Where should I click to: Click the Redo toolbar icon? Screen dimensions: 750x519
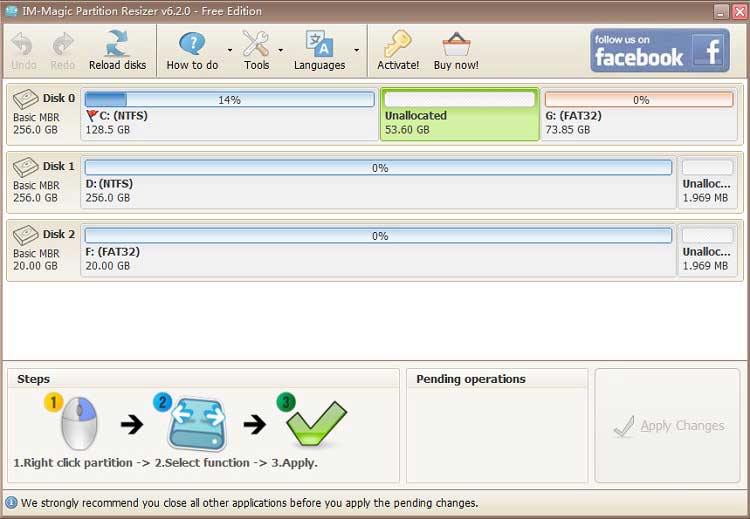pyautogui.click(x=63, y=44)
